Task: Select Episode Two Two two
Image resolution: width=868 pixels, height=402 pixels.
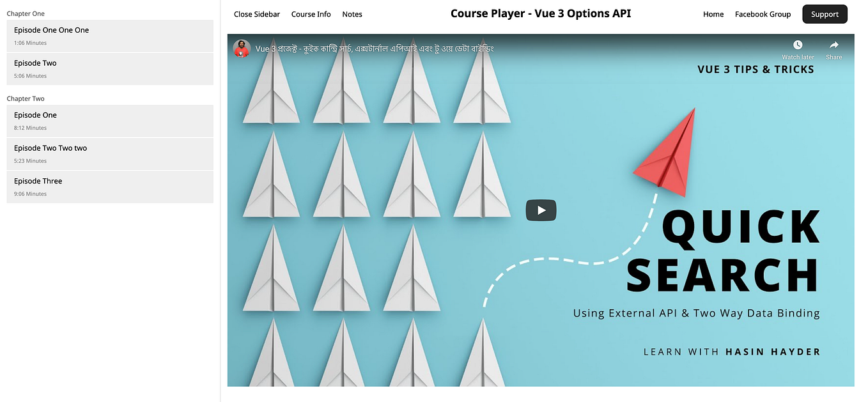Action: 110,154
